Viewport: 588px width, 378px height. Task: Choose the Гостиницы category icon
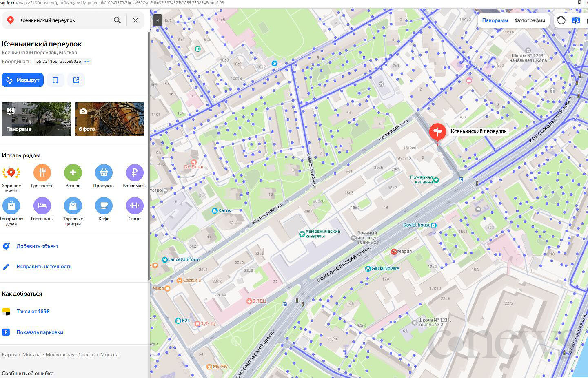[42, 206]
